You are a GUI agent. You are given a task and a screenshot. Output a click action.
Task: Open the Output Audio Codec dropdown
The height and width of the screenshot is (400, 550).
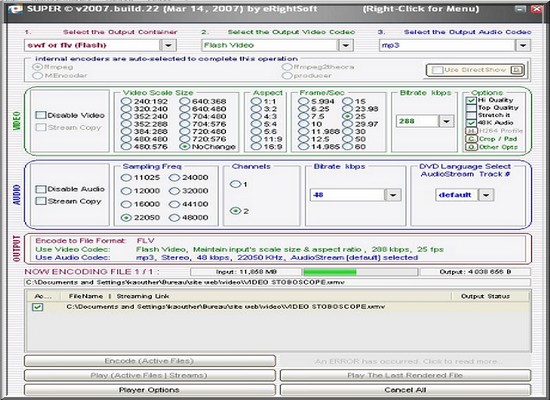(x=523, y=45)
